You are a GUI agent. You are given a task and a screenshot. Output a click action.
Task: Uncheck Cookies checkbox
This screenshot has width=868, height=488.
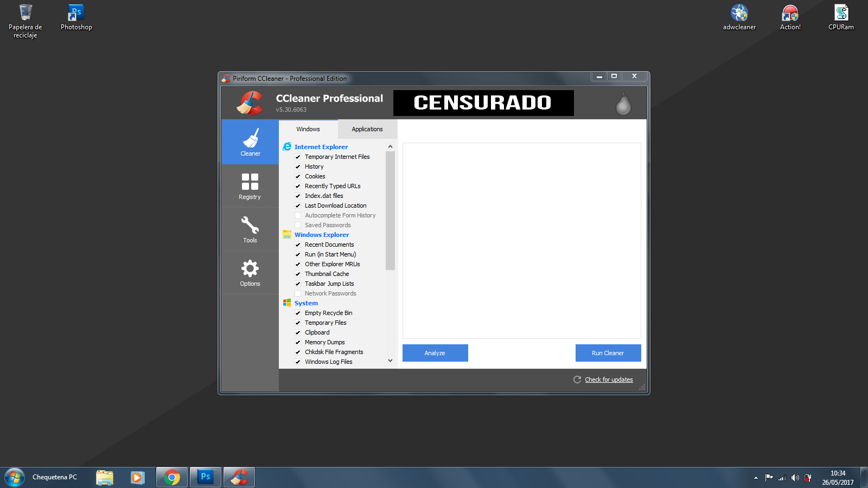point(298,176)
